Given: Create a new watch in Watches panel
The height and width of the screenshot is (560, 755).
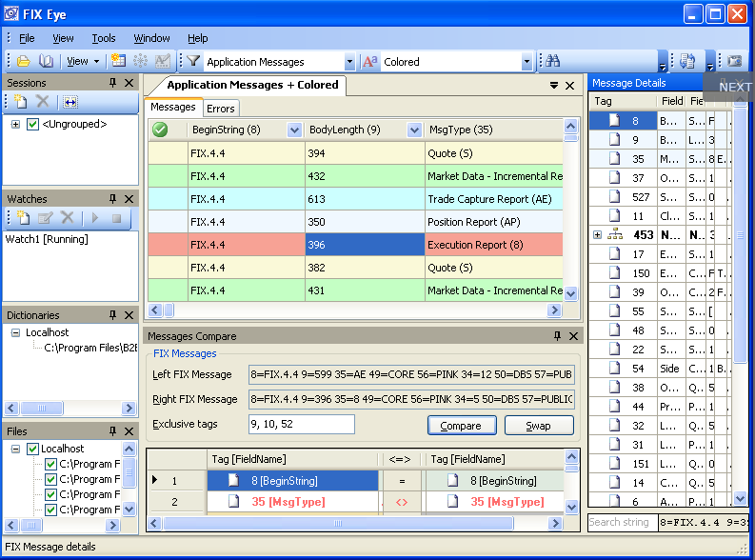Looking at the screenshot, I should tap(23, 218).
